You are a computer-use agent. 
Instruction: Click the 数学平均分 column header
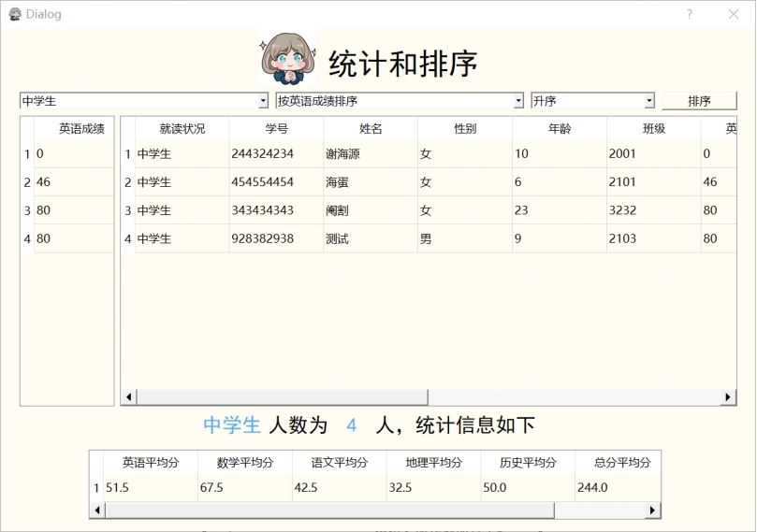245,463
